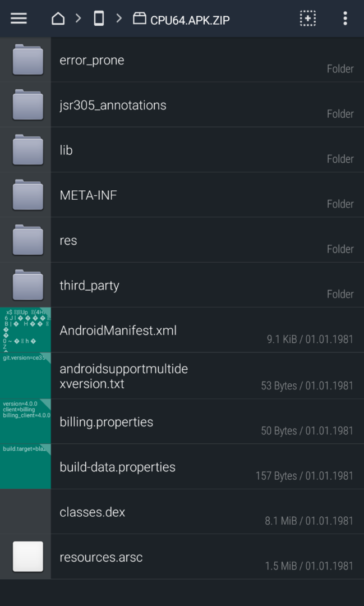Image resolution: width=364 pixels, height=606 pixels.
Task: Tap the error_prone folder icon
Action: (x=27, y=60)
